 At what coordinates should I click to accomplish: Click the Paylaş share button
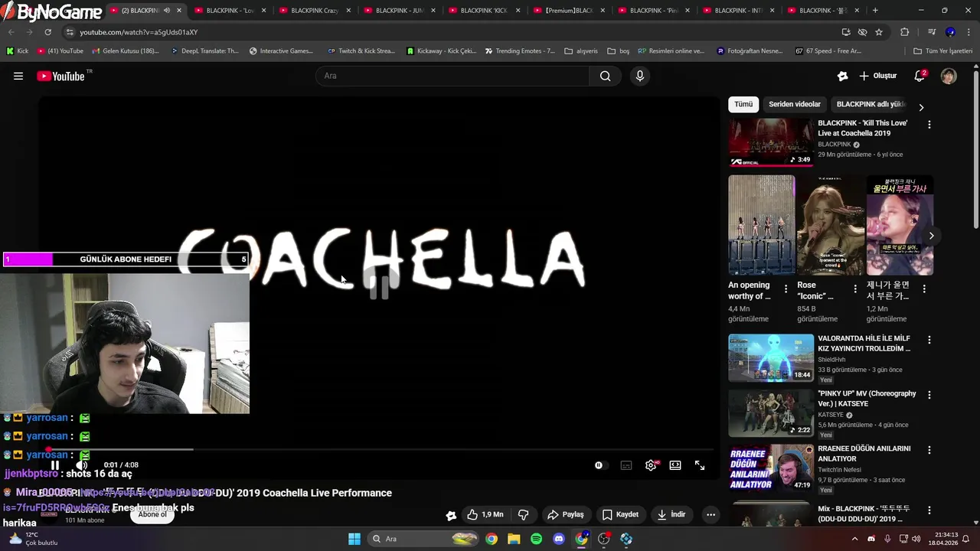click(566, 514)
